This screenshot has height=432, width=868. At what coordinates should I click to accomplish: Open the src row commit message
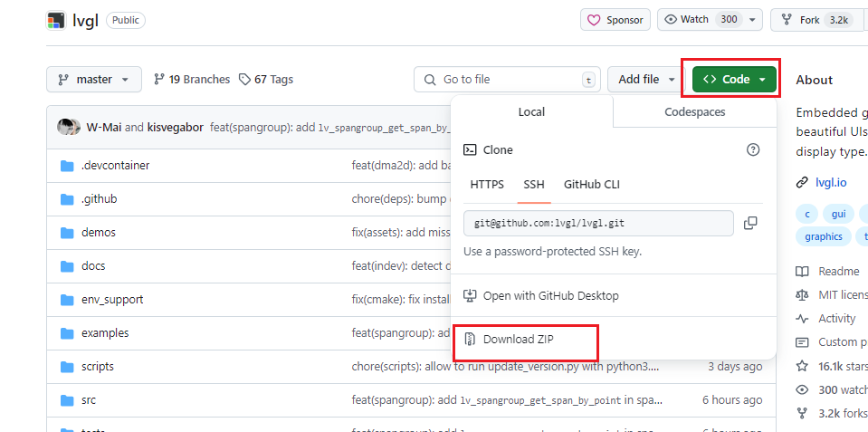click(x=507, y=400)
